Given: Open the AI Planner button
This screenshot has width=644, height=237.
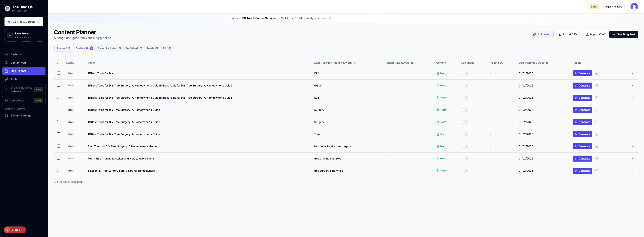Looking at the screenshot, I should 541,34.
